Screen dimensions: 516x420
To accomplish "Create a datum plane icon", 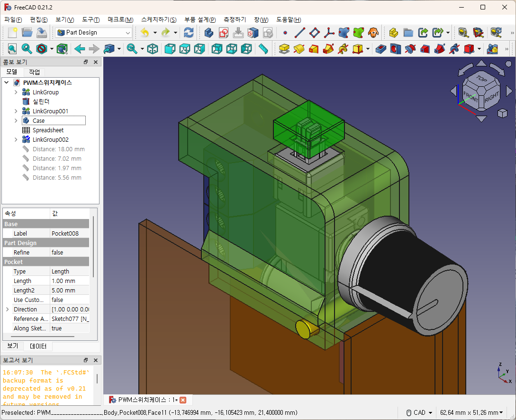I will 314,33.
